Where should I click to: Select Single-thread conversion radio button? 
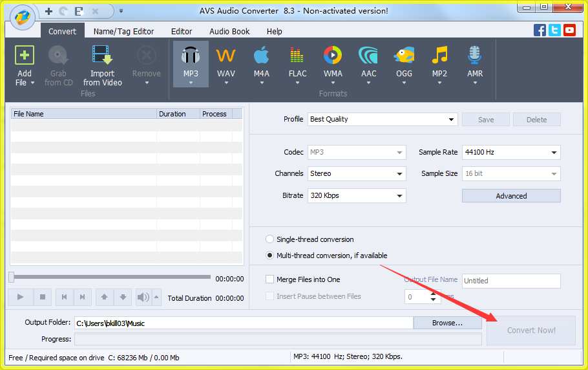tap(269, 239)
